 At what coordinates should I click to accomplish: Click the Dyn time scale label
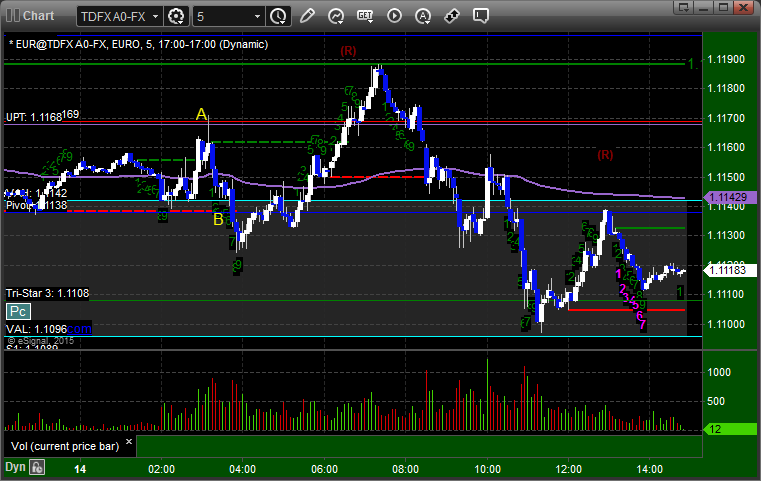pos(15,467)
